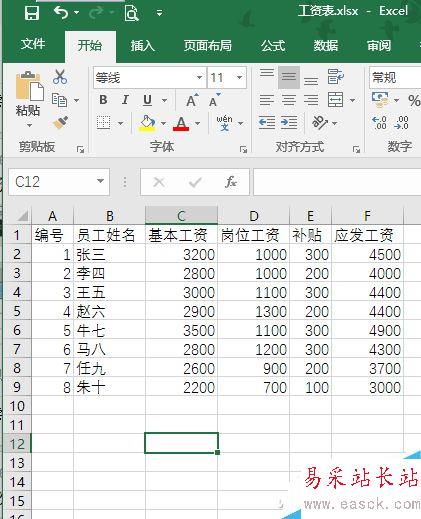Open the font name dropdown 等线

pyautogui.click(x=199, y=78)
